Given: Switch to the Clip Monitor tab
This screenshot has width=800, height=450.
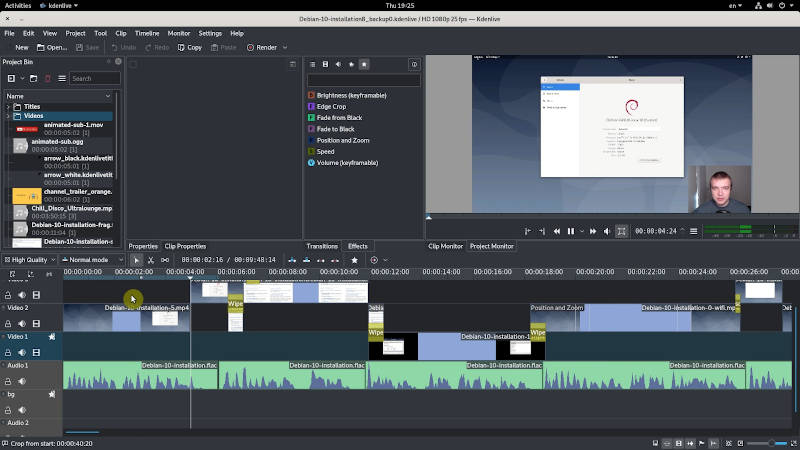Looking at the screenshot, I should 445,246.
